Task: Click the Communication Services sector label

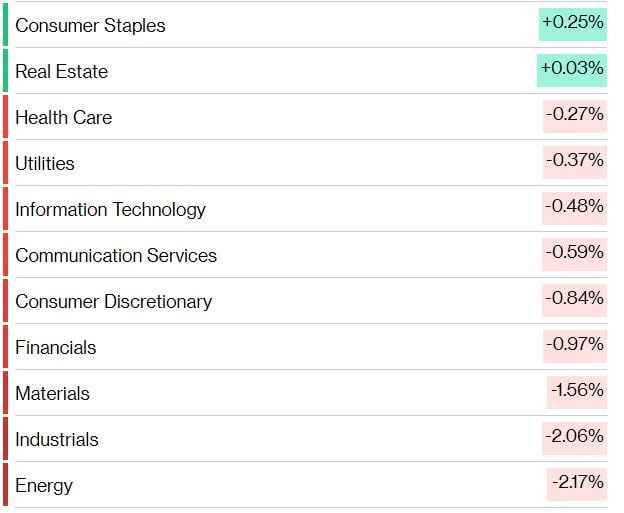Action: click(x=115, y=255)
